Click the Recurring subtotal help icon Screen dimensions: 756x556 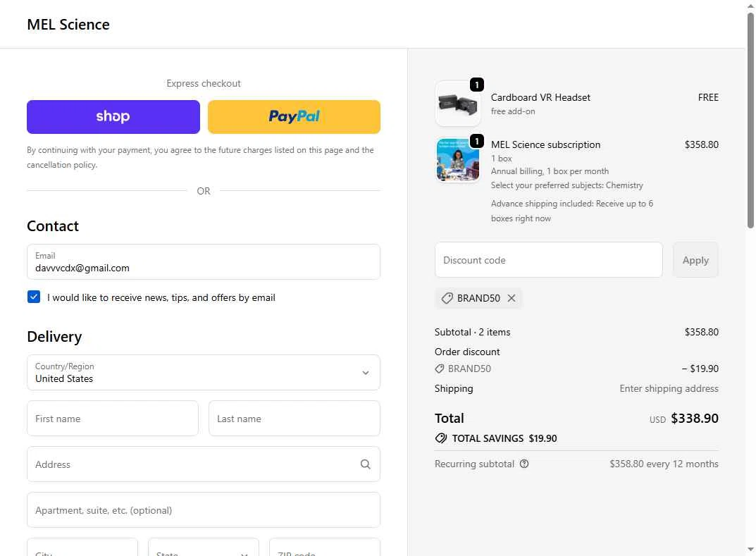[524, 464]
